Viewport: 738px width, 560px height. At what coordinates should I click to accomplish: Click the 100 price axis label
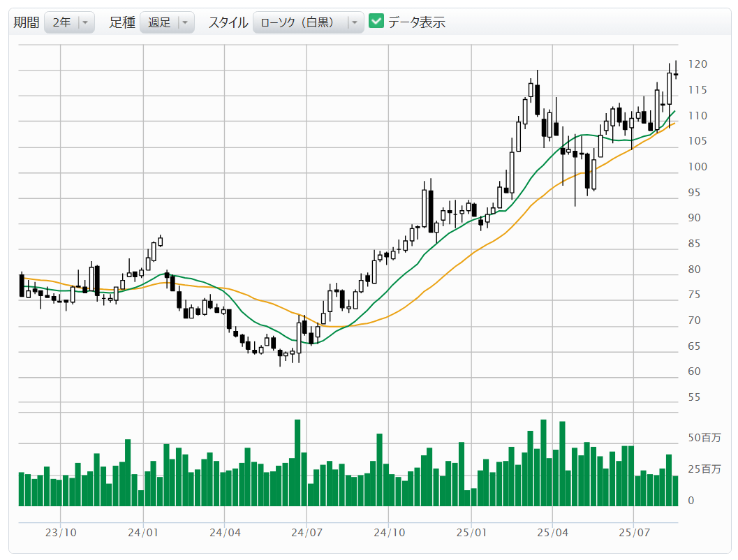tap(698, 167)
